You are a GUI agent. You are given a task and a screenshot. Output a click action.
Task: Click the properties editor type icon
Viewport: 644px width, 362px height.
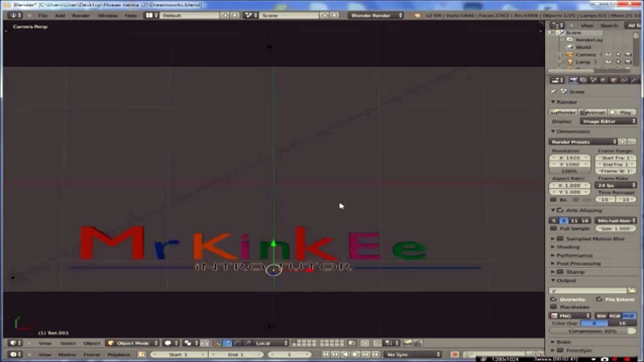point(557,80)
